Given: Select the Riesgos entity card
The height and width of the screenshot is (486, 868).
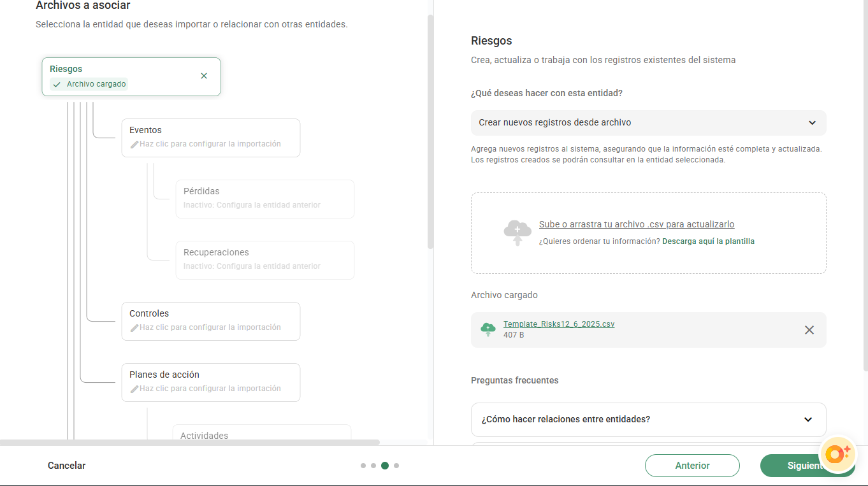Looking at the screenshot, I should pos(131,77).
